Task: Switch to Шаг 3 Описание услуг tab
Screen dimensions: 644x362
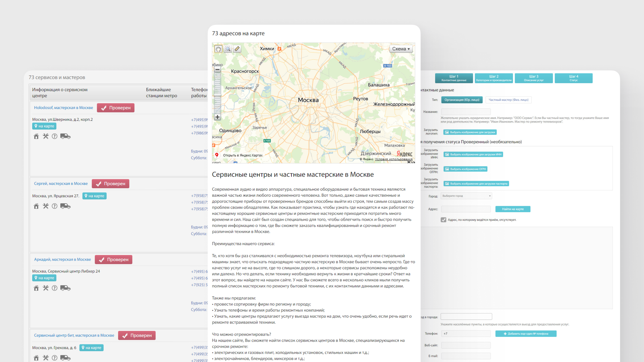Action: pyautogui.click(x=534, y=78)
